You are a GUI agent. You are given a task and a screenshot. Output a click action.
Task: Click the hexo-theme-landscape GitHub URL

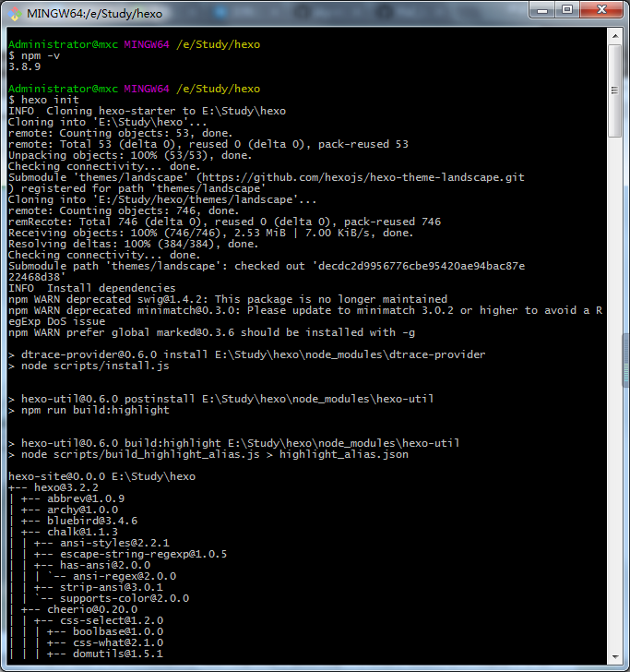point(379,177)
